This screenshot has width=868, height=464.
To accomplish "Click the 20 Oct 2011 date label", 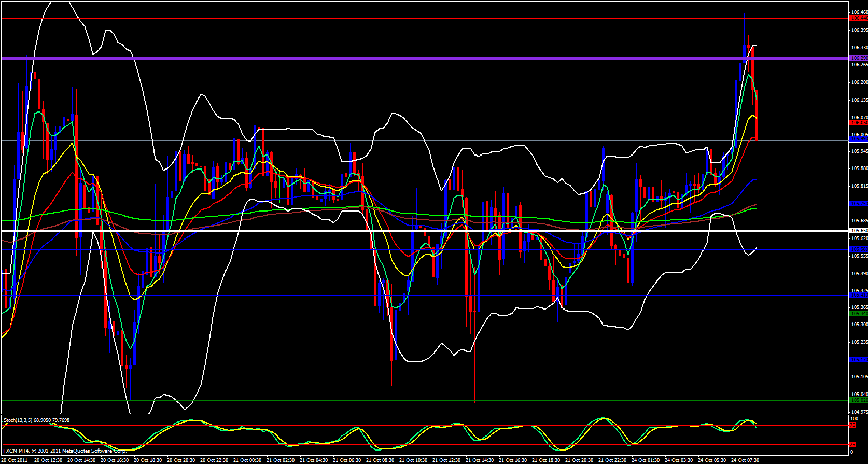I will point(15,460).
